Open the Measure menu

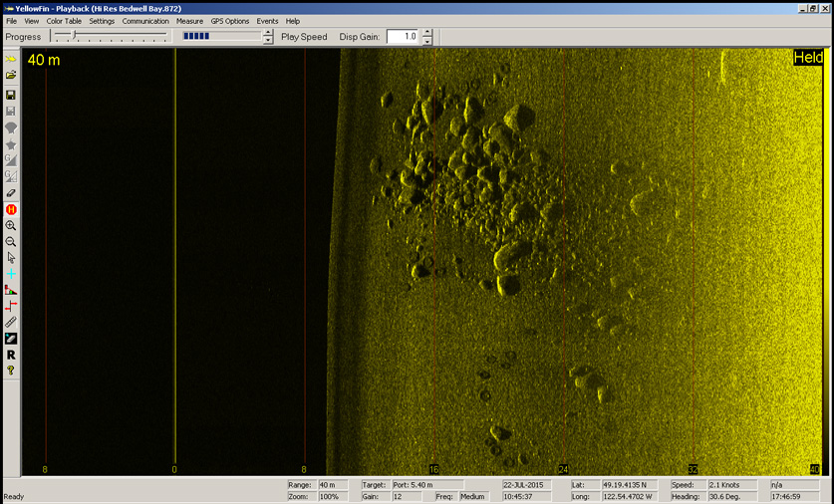click(189, 21)
